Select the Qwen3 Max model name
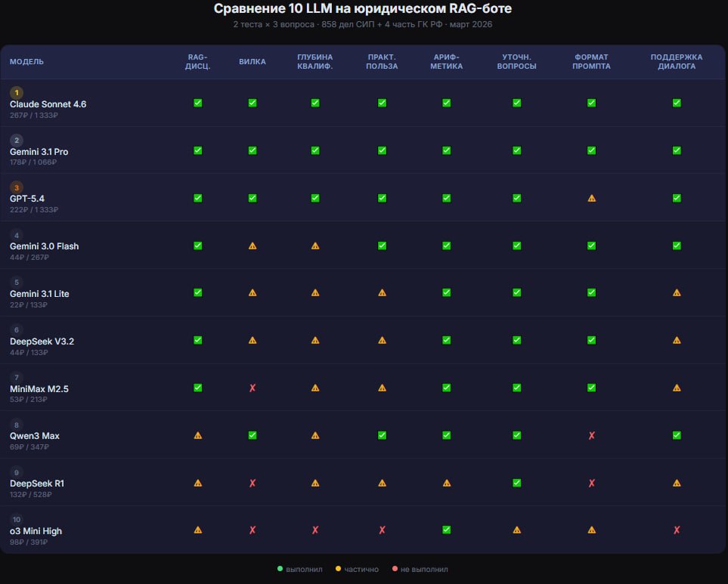This screenshot has width=728, height=584. [x=35, y=436]
